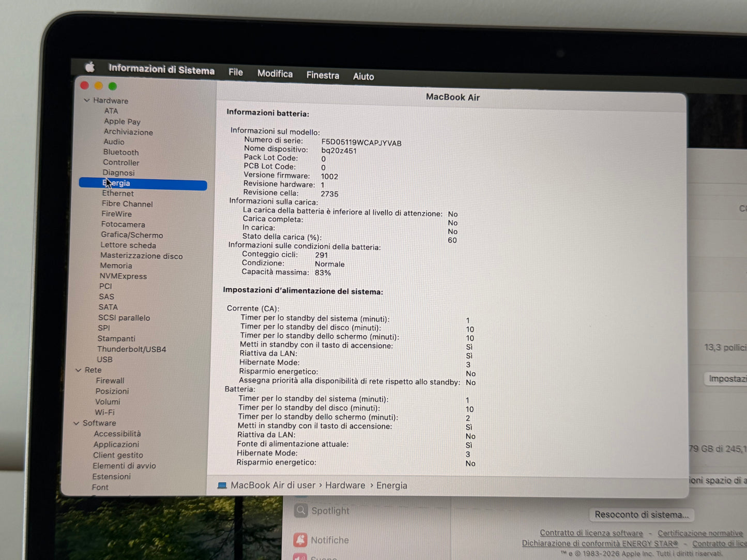Viewport: 747px width, 560px height.
Task: Click the Resoconto di sistema button
Action: [x=641, y=515]
